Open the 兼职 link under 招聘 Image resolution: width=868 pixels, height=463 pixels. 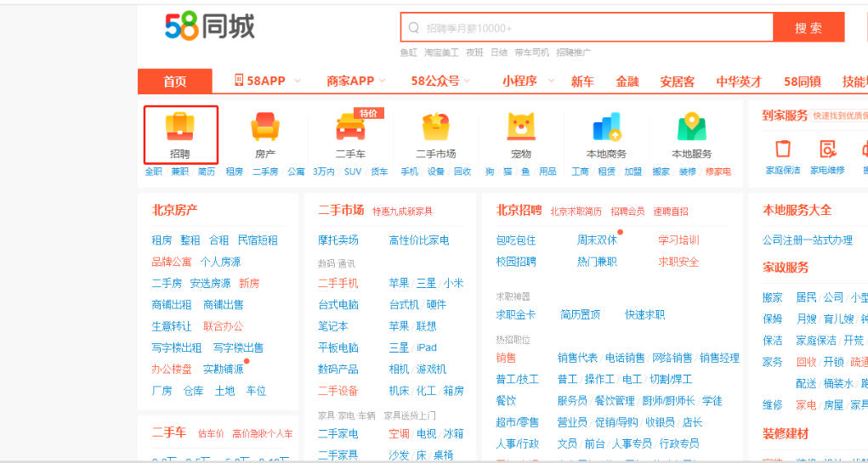pos(180,172)
